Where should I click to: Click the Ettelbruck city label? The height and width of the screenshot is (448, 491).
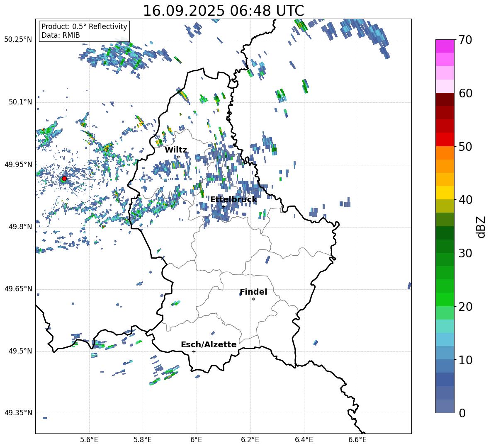point(233,199)
